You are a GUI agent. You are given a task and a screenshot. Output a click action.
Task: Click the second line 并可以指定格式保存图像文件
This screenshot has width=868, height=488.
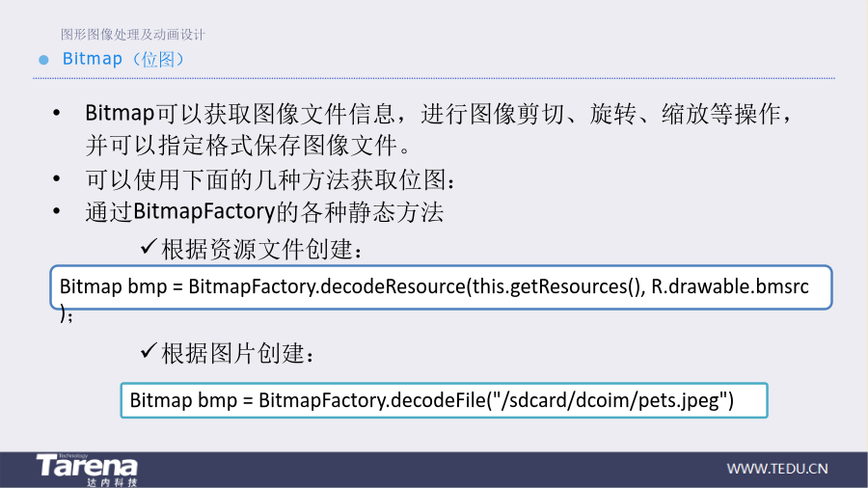(249, 146)
